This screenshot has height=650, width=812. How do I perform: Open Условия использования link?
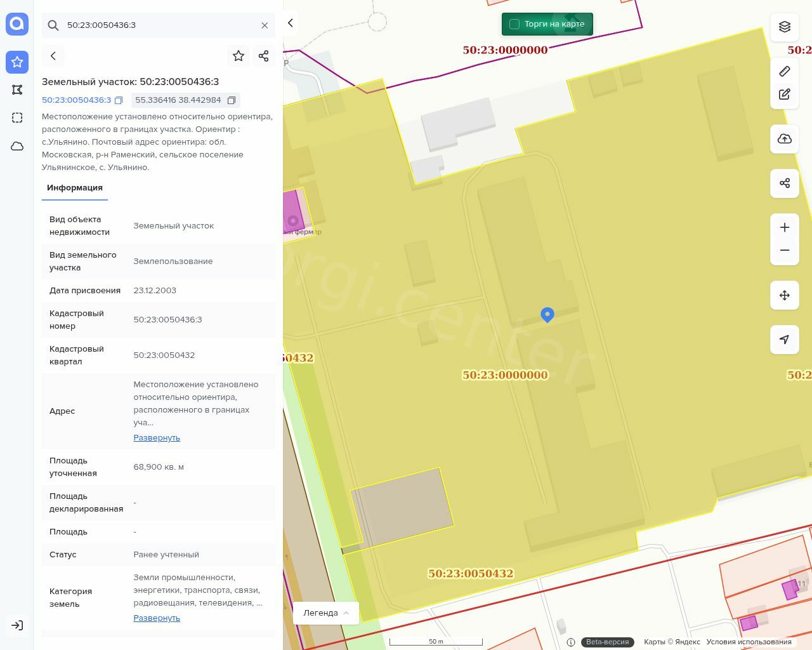click(749, 642)
